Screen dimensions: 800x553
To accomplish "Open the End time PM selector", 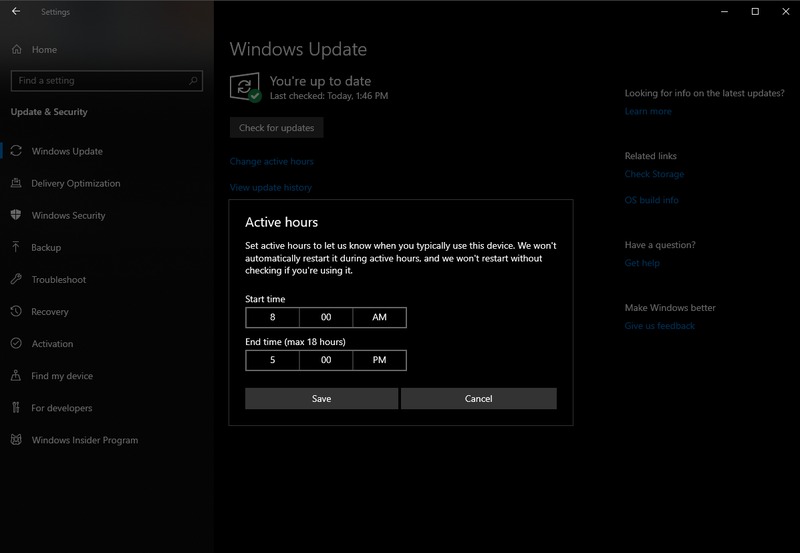I will click(x=379, y=360).
